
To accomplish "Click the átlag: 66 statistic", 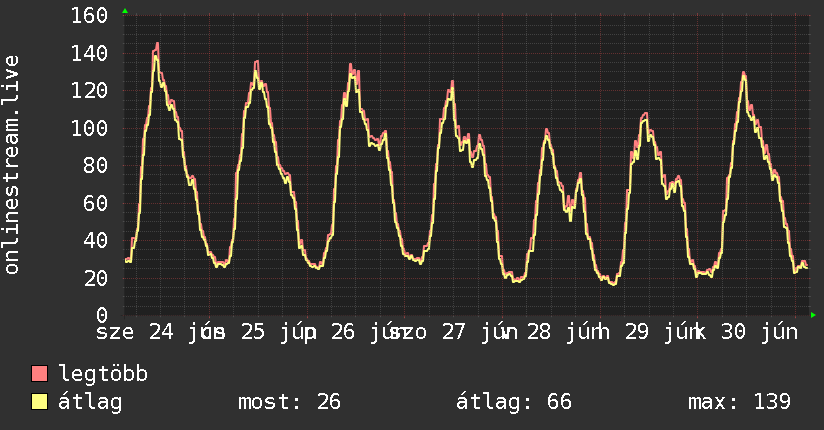I will [x=513, y=402].
